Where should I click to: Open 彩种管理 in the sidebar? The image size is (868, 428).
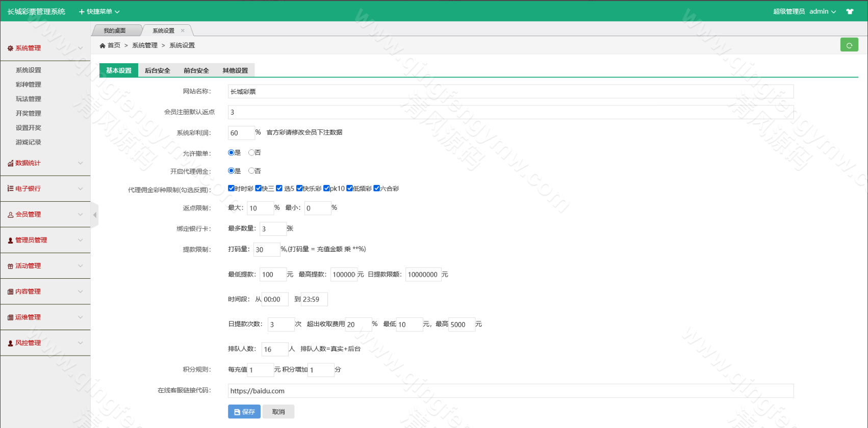click(29, 85)
